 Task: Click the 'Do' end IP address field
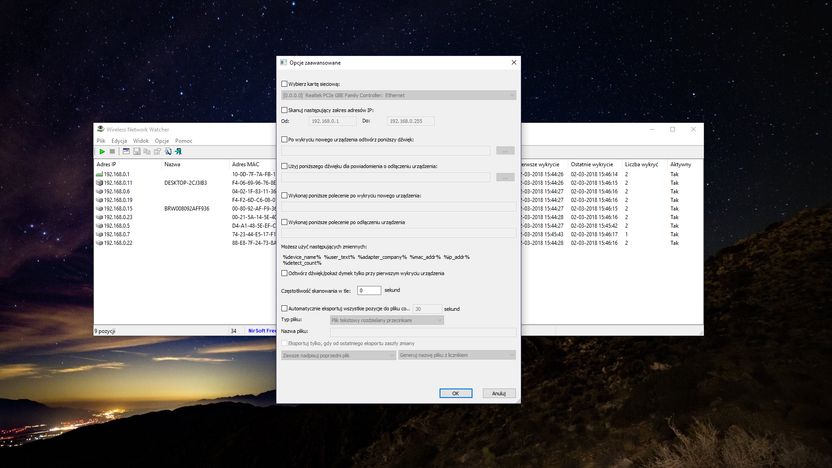(x=411, y=122)
